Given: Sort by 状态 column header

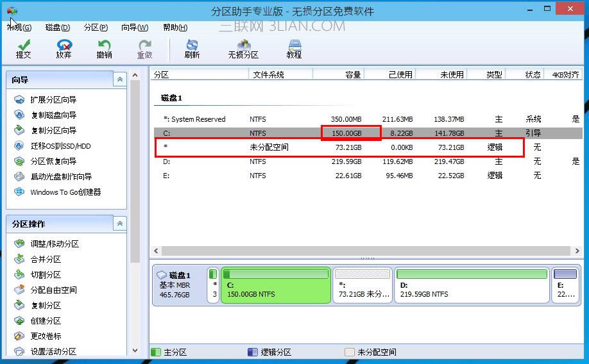Looking at the screenshot, I should click(x=525, y=75).
